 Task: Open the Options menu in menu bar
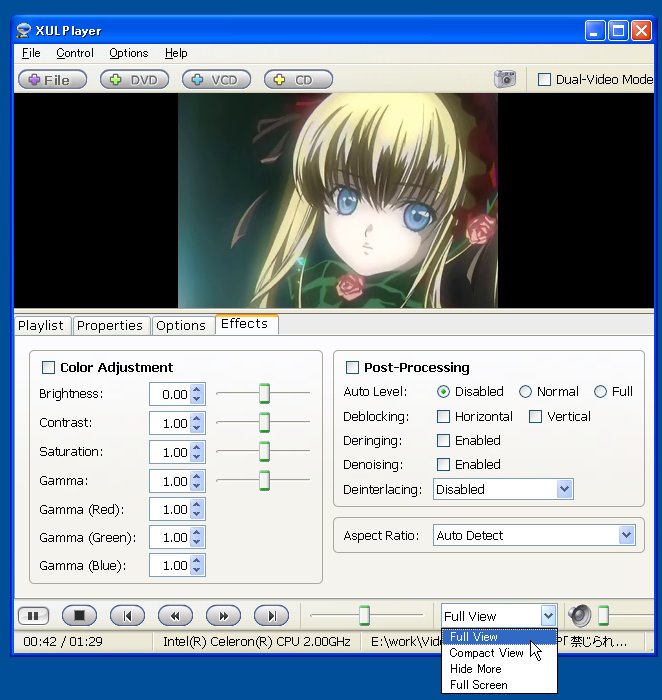pyautogui.click(x=129, y=53)
